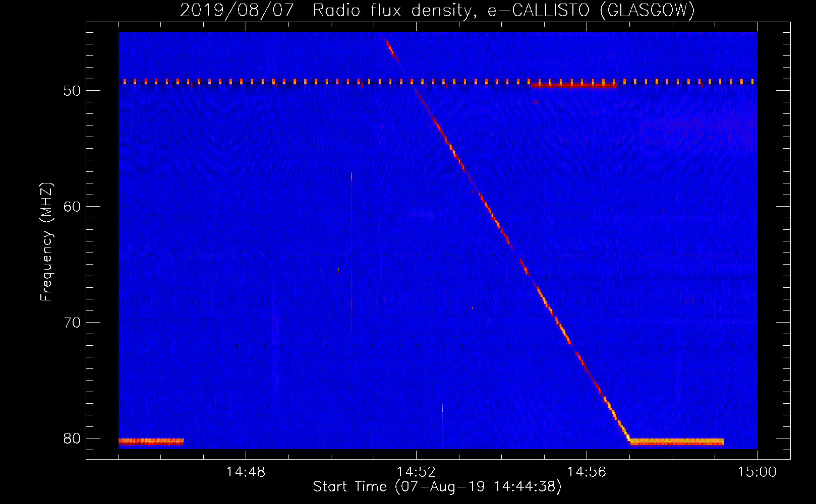Viewport: 816px width, 504px height.
Task: Click the 70 frequency tick label
Action: click(x=72, y=323)
